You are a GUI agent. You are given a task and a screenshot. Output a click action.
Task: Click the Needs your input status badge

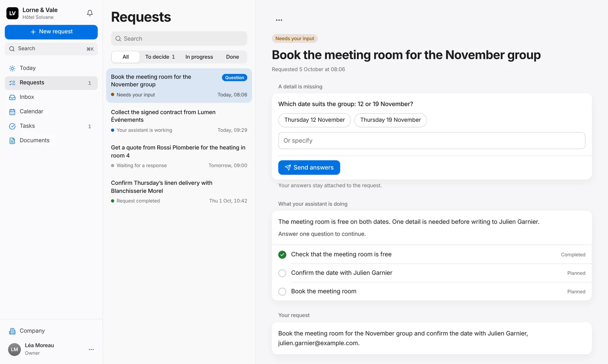point(294,38)
